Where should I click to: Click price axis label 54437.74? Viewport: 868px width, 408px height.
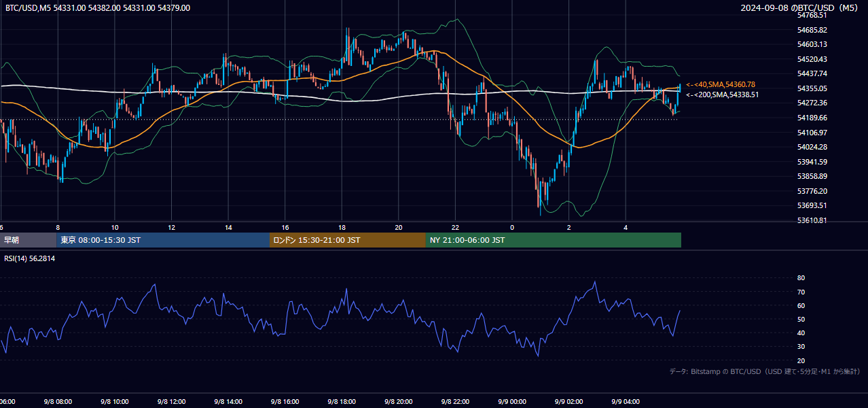coord(812,73)
